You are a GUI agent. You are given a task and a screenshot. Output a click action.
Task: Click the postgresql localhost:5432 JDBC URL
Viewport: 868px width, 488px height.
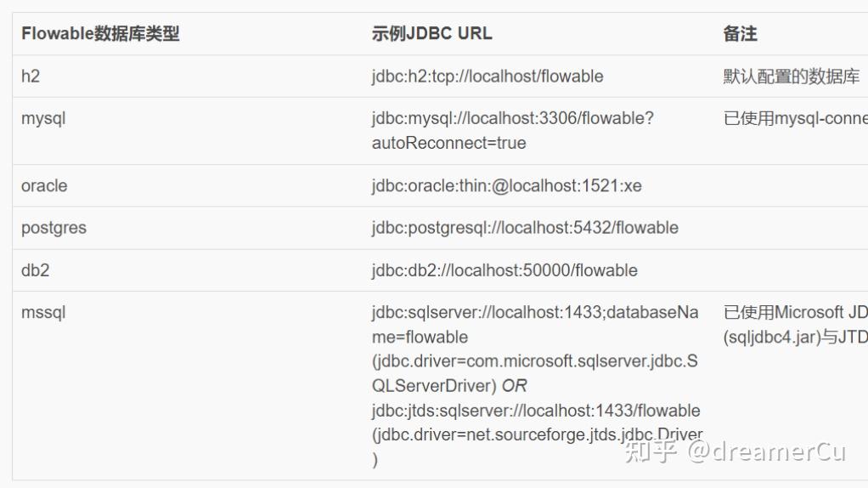tap(524, 228)
